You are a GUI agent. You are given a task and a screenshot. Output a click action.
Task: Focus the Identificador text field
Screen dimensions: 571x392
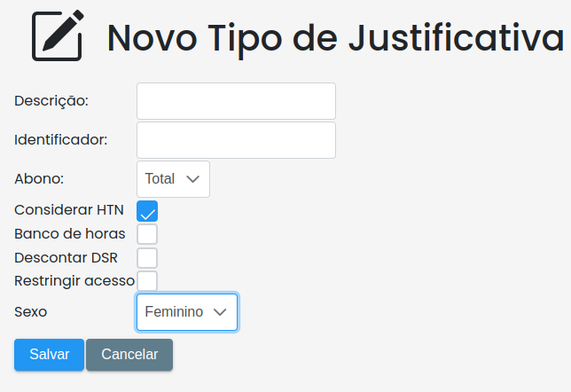tap(236, 140)
